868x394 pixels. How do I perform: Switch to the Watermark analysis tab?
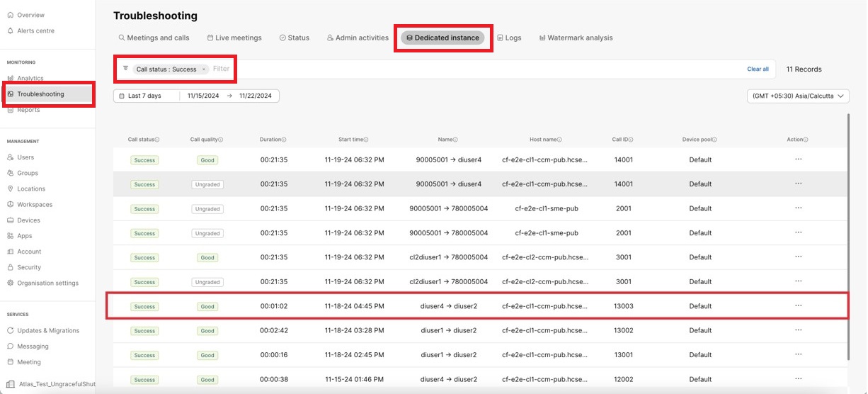576,38
